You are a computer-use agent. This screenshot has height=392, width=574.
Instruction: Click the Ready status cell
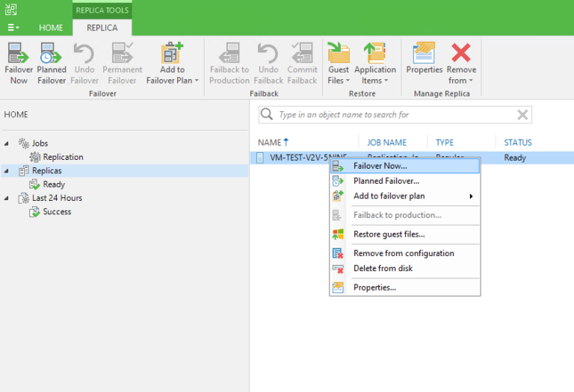tap(515, 158)
